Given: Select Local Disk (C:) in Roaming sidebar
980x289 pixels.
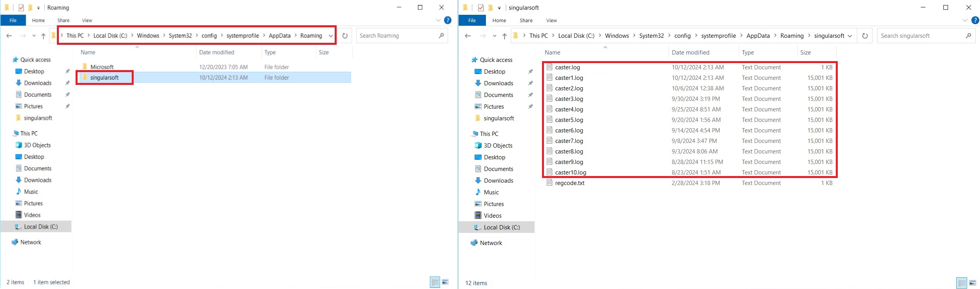Looking at the screenshot, I should click(41, 227).
